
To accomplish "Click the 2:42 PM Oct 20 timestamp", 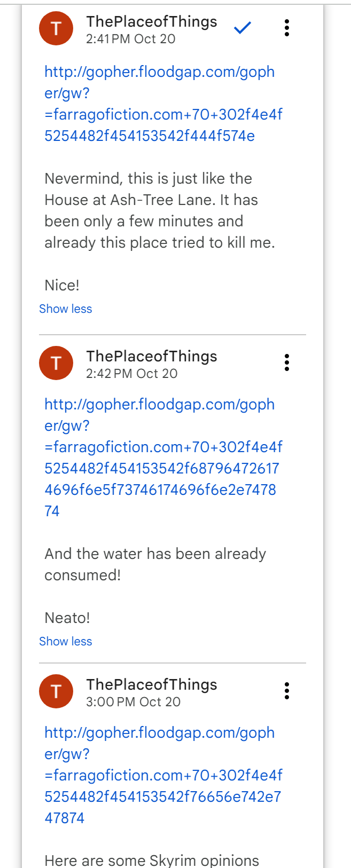I will pos(132,374).
